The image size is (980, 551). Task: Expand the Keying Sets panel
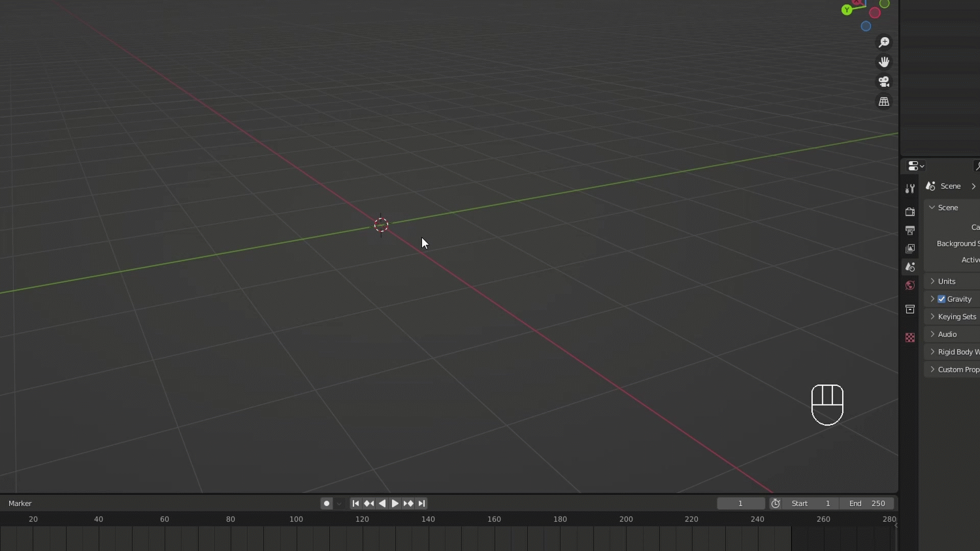pos(957,317)
